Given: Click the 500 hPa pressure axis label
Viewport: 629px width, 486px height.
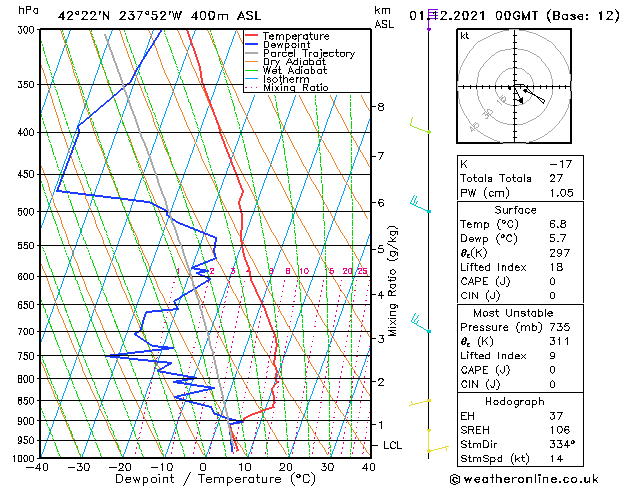Looking at the screenshot, I should [27, 212].
